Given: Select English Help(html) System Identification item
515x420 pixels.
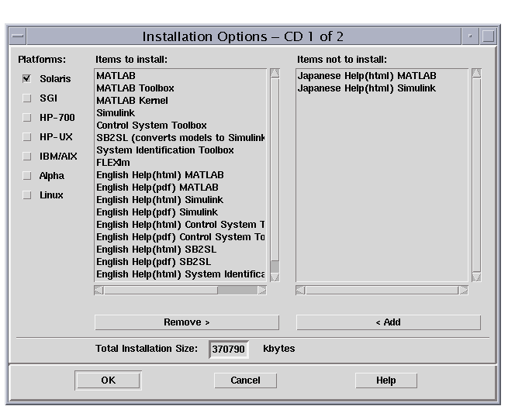Looking at the screenshot, I should pos(180,274).
